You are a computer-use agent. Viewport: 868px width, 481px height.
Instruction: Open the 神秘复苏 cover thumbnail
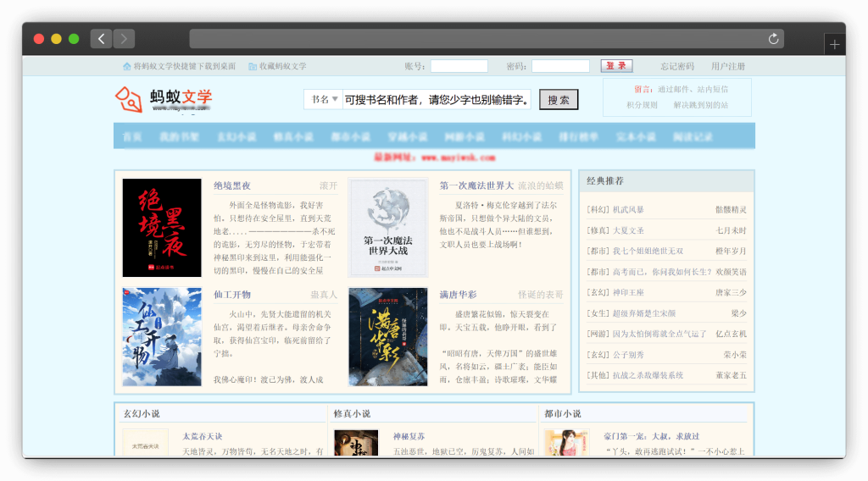click(x=356, y=443)
